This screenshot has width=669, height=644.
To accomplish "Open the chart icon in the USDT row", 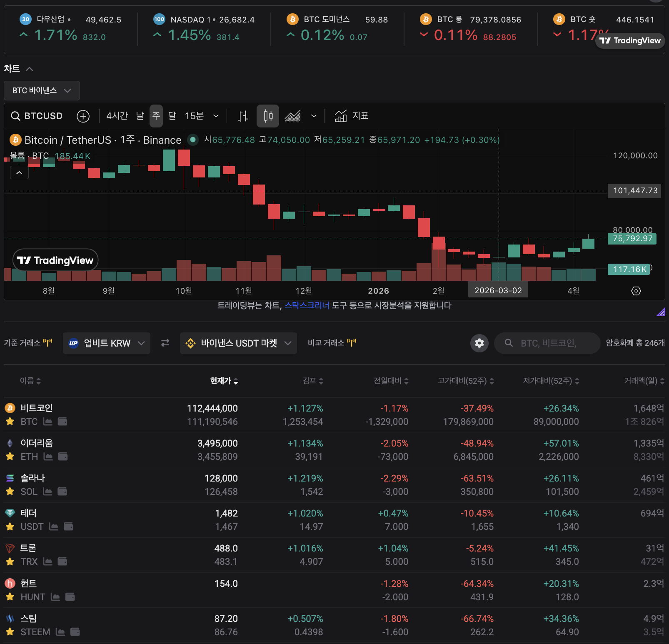I will point(54,527).
